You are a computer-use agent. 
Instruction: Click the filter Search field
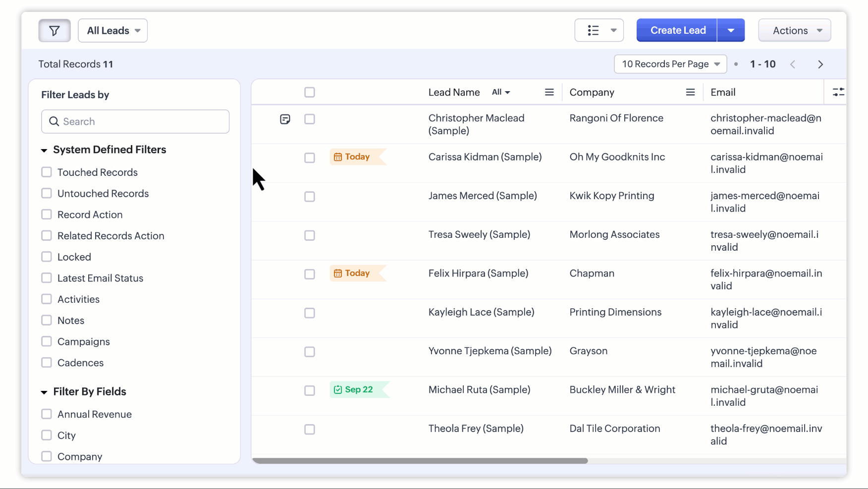click(135, 121)
